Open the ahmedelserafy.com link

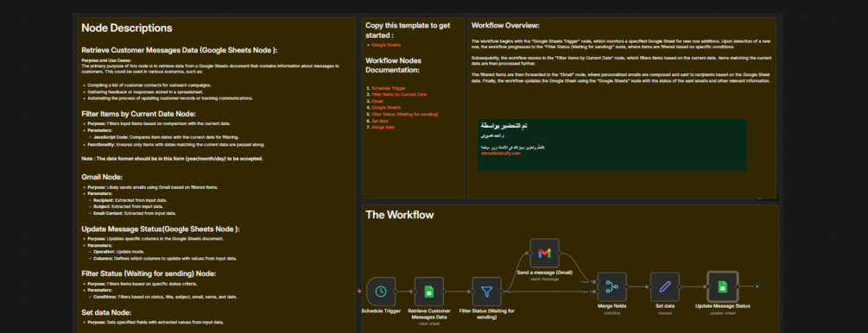(501, 154)
